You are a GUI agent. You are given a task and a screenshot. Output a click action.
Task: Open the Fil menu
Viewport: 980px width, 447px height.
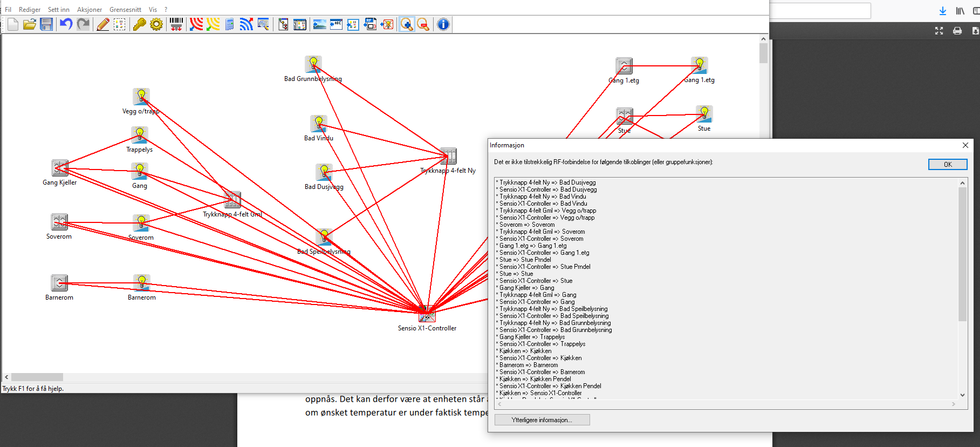click(8, 10)
